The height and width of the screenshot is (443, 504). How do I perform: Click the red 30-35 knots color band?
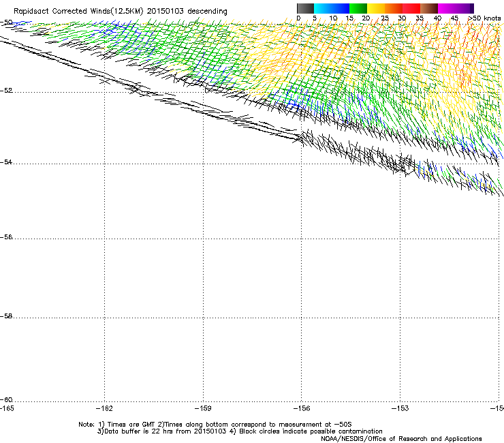click(x=411, y=8)
